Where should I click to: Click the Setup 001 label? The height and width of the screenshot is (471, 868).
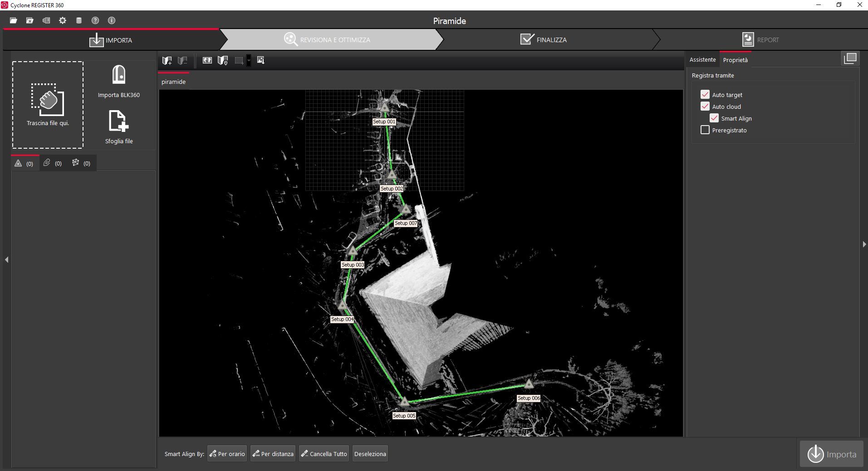[384, 121]
